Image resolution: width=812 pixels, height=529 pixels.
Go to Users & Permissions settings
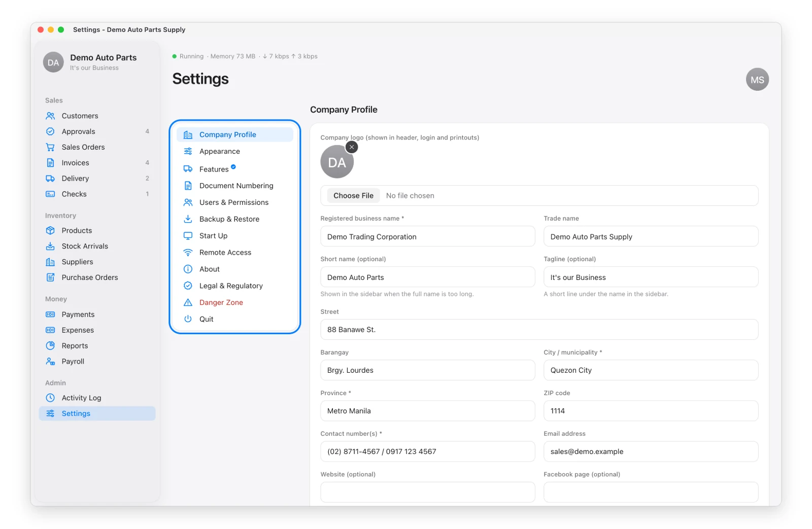(235, 202)
